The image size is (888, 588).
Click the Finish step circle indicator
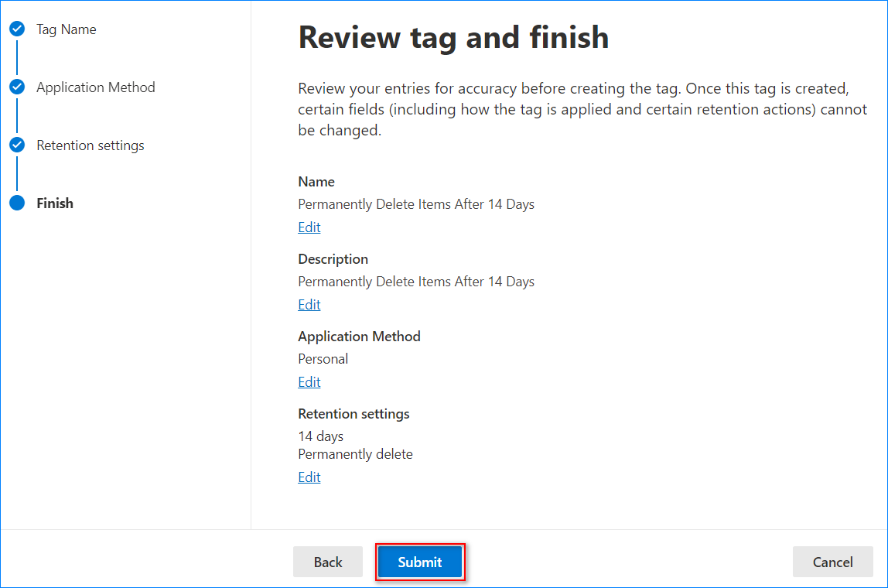point(17,203)
